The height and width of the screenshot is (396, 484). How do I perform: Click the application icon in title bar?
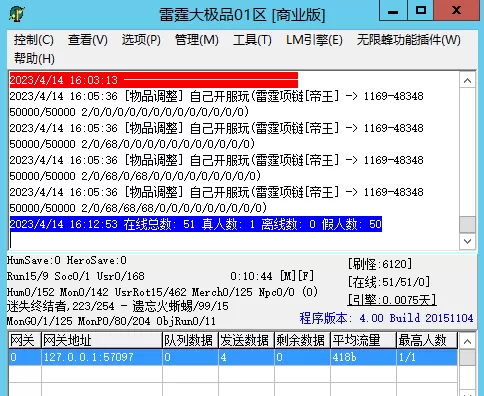pyautogui.click(x=17, y=14)
